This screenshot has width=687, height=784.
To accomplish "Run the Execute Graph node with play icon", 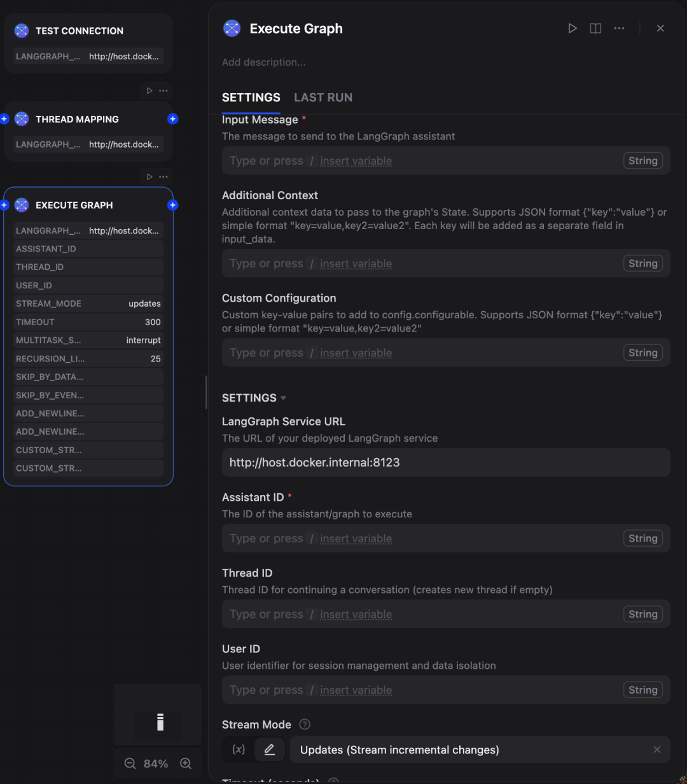I will point(572,29).
